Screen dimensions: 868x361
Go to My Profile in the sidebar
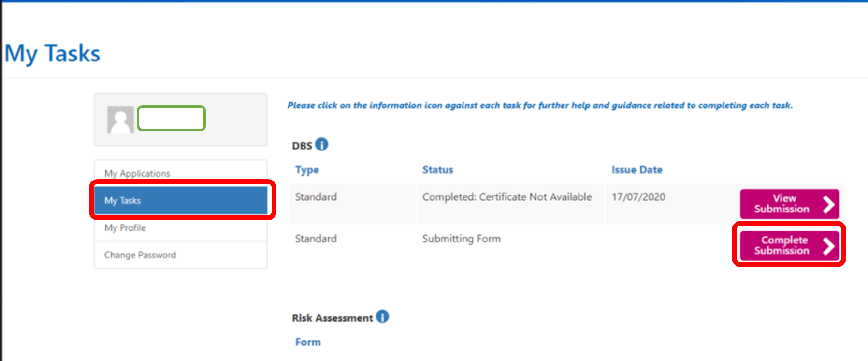125,228
